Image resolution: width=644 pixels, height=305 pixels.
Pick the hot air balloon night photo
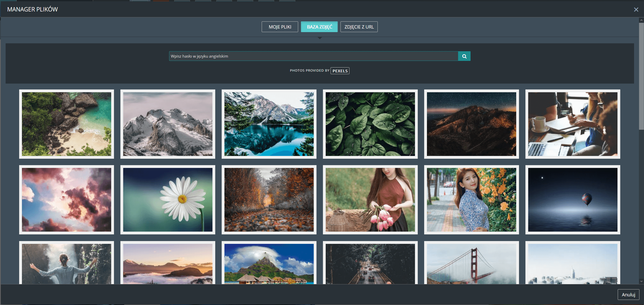(573, 200)
